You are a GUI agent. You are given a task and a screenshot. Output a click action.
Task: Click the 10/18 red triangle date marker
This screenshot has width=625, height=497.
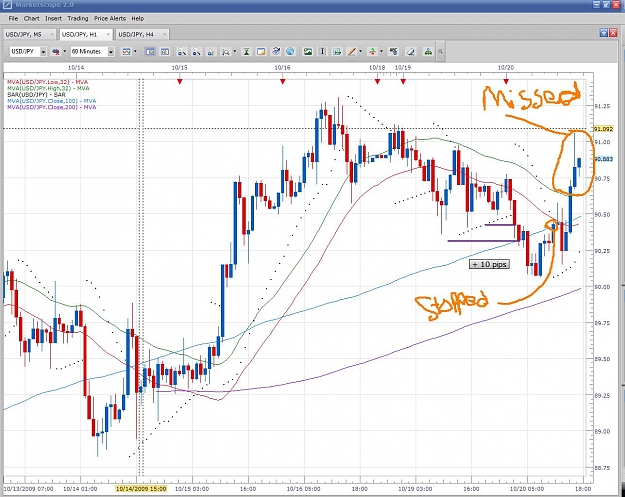click(x=377, y=82)
